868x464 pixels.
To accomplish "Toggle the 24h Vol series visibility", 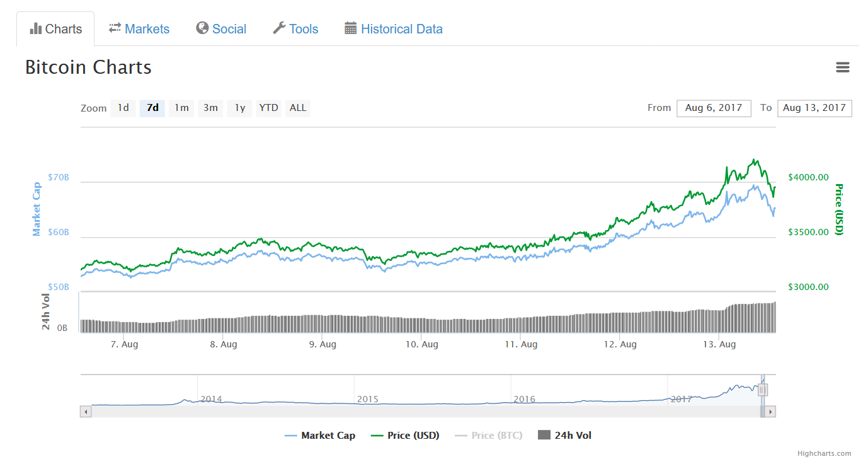I will 565,436.
